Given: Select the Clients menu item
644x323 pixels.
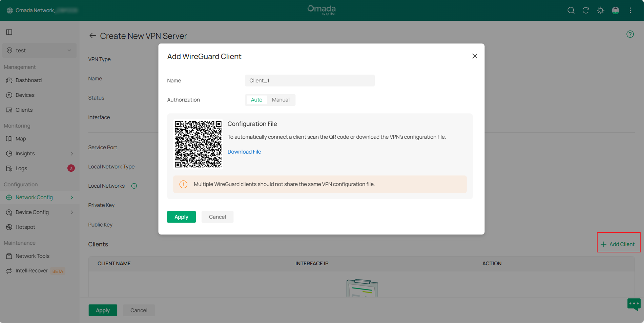Looking at the screenshot, I should [24, 110].
